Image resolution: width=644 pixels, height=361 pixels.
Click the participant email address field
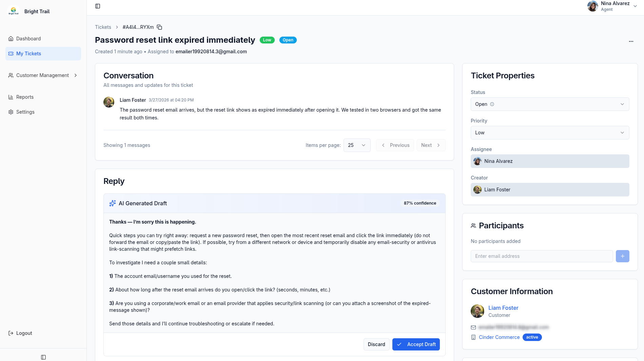(x=542, y=256)
